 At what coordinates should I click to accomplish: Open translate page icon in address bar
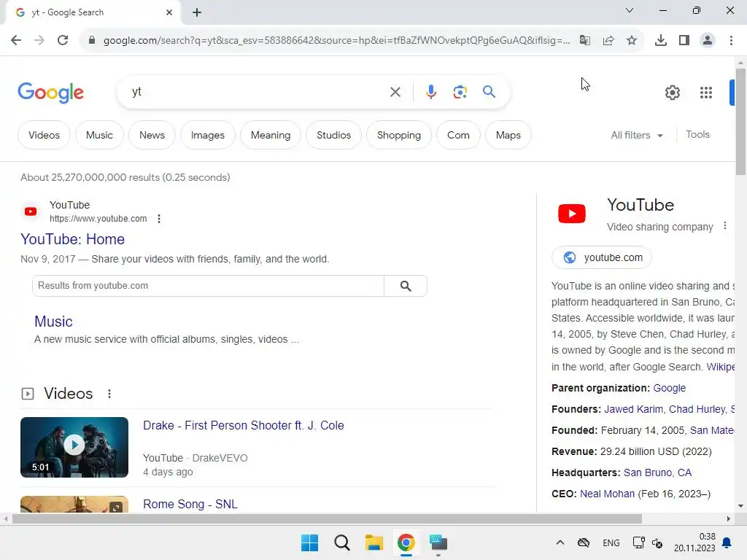coord(584,40)
